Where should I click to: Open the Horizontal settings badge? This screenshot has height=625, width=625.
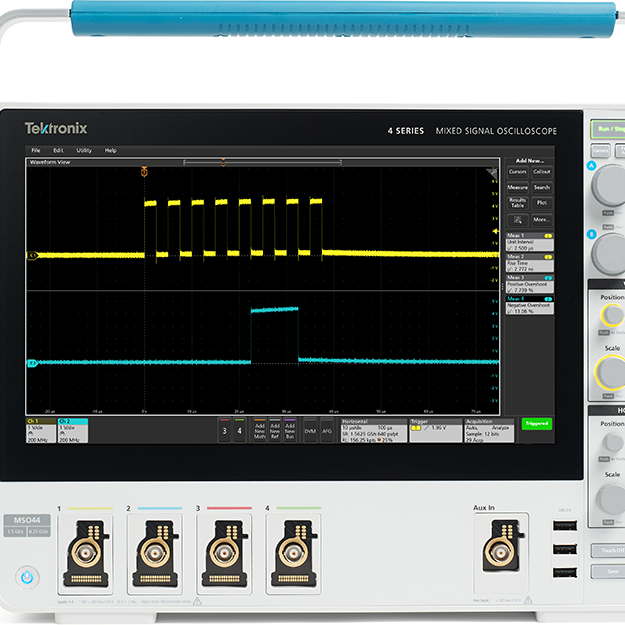pos(374,430)
